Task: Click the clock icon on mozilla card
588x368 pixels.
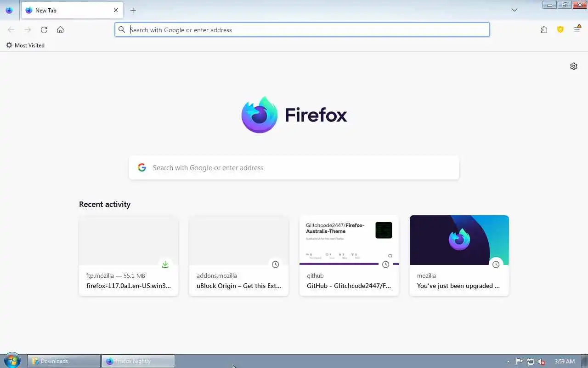Action: click(496, 264)
